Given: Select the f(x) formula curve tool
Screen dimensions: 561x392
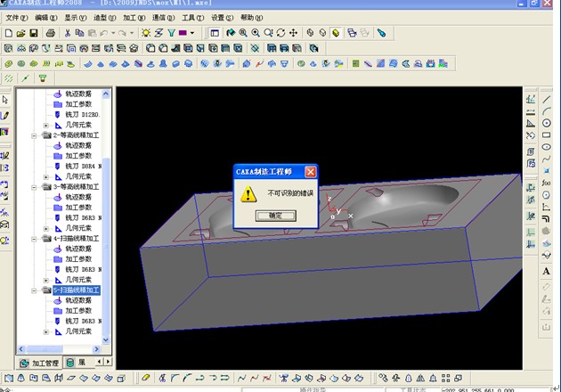Looking at the screenshot, I should [547, 183].
